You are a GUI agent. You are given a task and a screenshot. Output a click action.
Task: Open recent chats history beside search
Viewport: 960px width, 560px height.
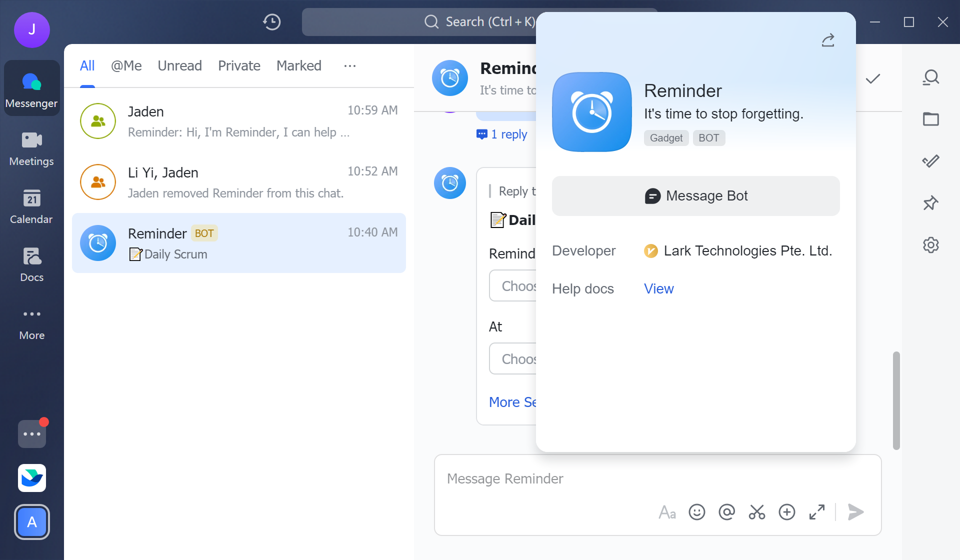coord(271,22)
